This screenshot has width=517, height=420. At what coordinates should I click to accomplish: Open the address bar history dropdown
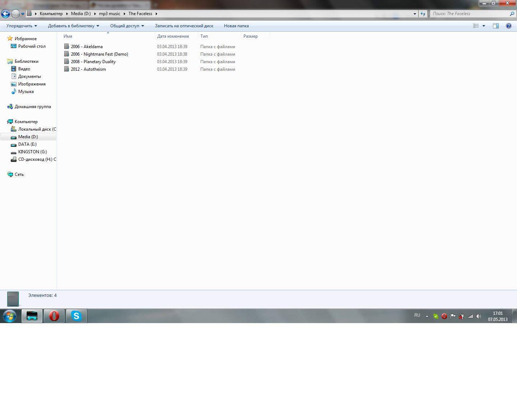[x=415, y=14]
